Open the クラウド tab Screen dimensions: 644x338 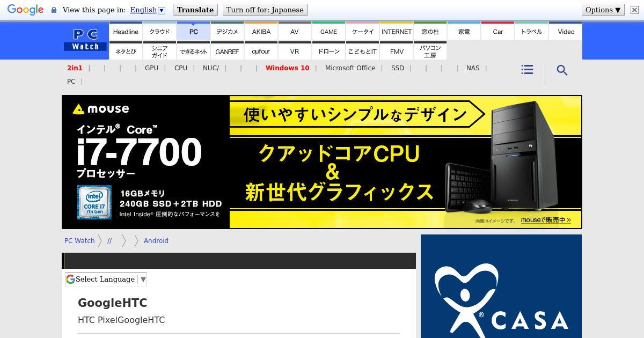(159, 31)
